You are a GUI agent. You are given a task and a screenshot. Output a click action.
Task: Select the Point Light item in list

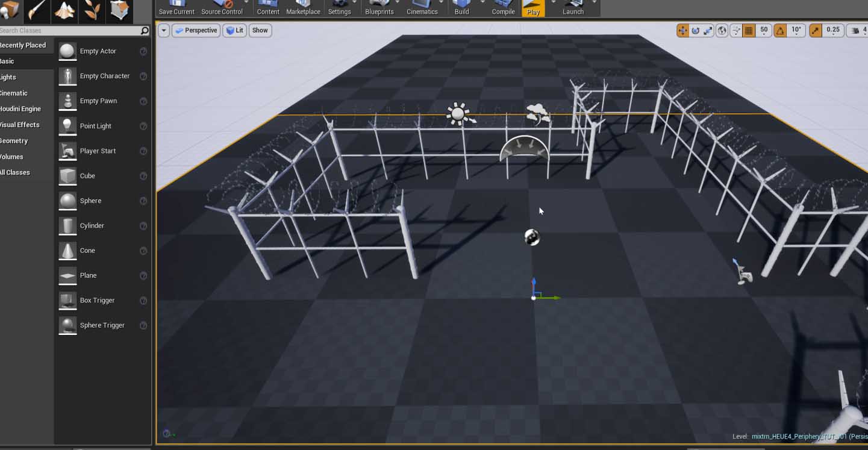[x=96, y=126]
